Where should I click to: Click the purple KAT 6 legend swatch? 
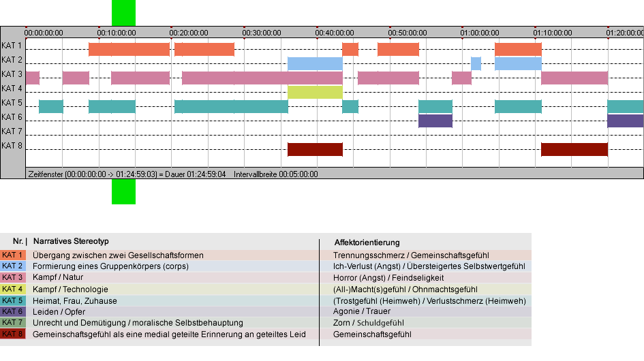tap(13, 312)
